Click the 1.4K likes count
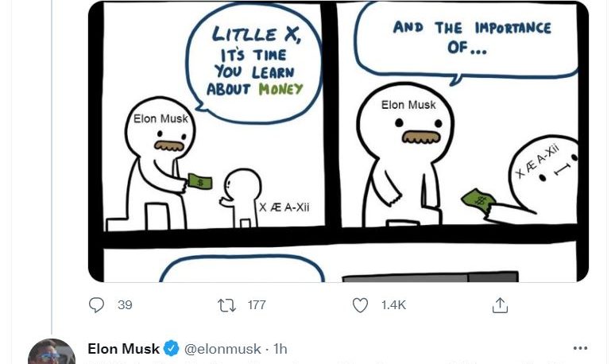Screen dimensions: 615x364 point(393,305)
